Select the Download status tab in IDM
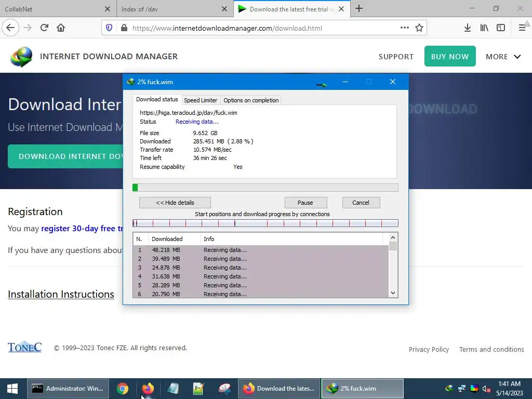Screen dimensions: 532x399 tap(157, 99)
